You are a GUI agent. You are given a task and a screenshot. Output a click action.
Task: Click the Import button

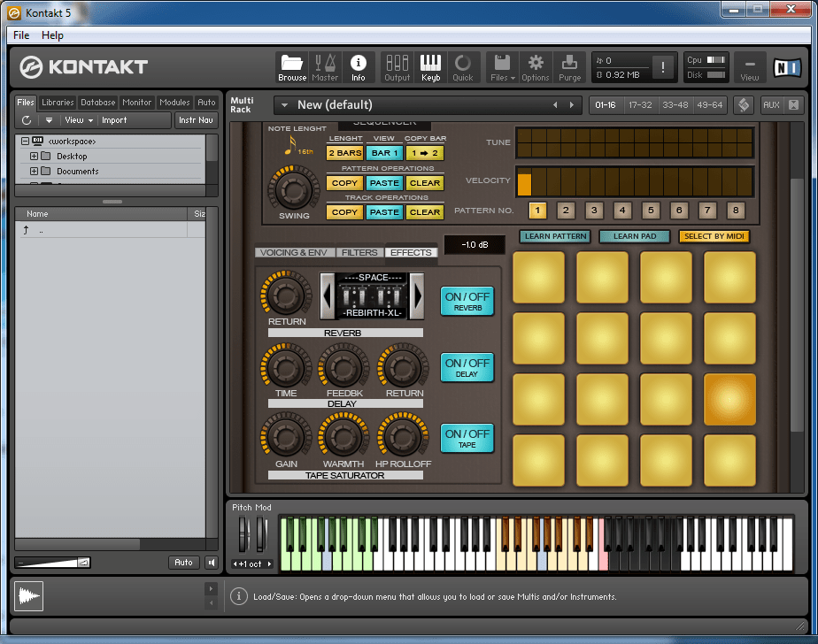(114, 120)
